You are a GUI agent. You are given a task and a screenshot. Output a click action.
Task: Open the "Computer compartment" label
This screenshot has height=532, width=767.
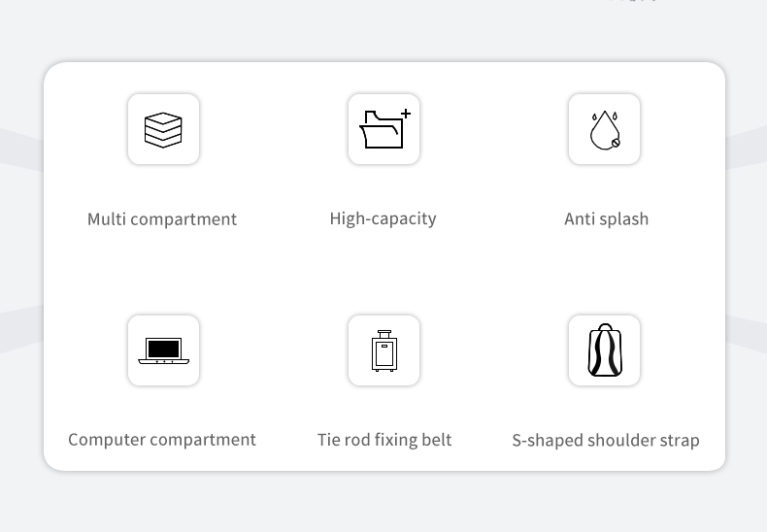click(162, 440)
